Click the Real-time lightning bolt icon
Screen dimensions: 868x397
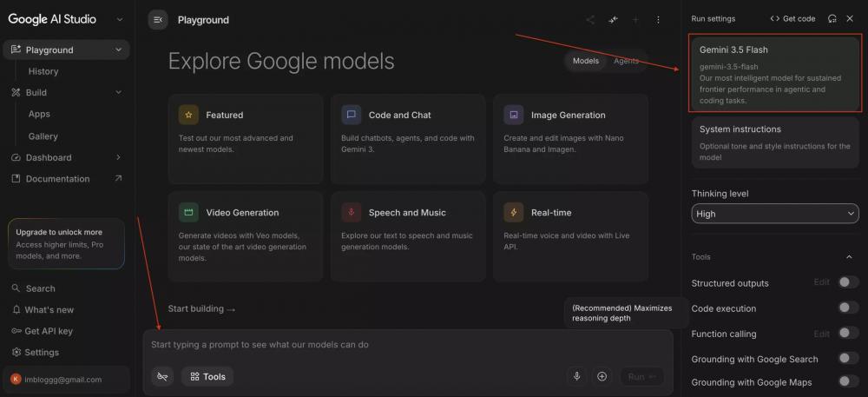point(514,213)
